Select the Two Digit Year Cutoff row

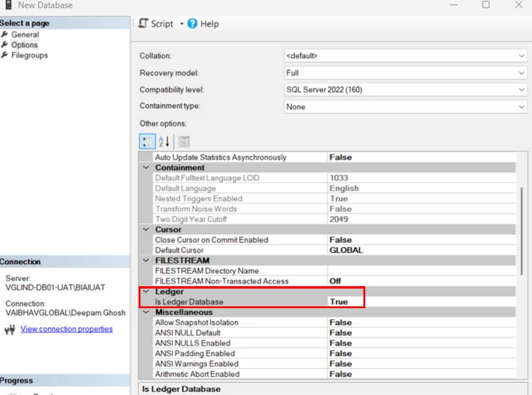click(x=334, y=219)
